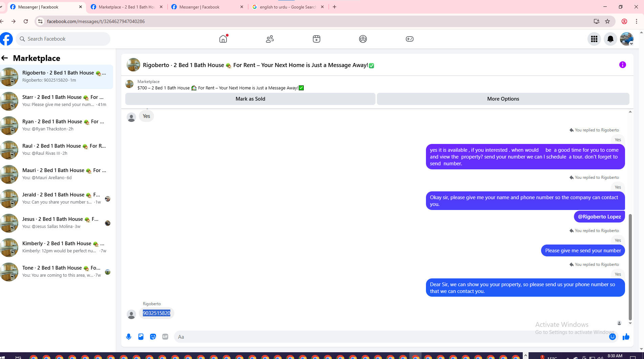Open the Jesus conversation
644x359 pixels.
click(57, 223)
